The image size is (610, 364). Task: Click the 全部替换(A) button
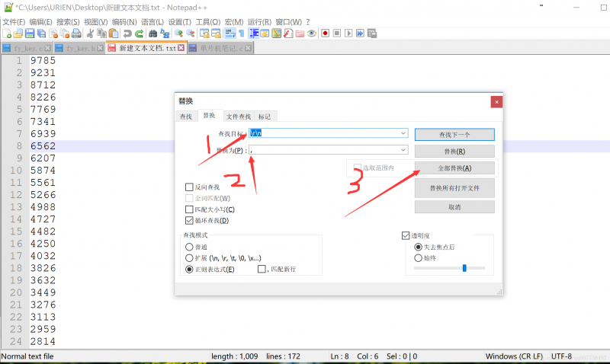454,168
